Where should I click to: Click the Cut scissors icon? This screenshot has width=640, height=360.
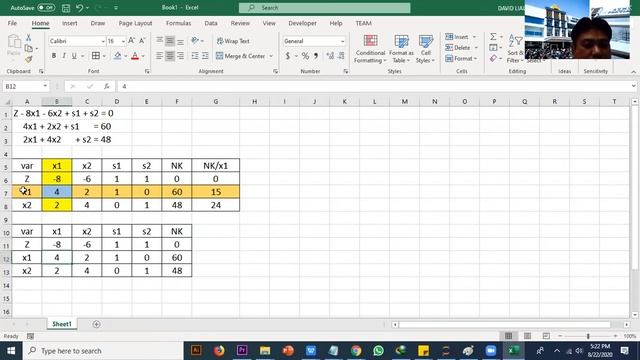point(28,38)
